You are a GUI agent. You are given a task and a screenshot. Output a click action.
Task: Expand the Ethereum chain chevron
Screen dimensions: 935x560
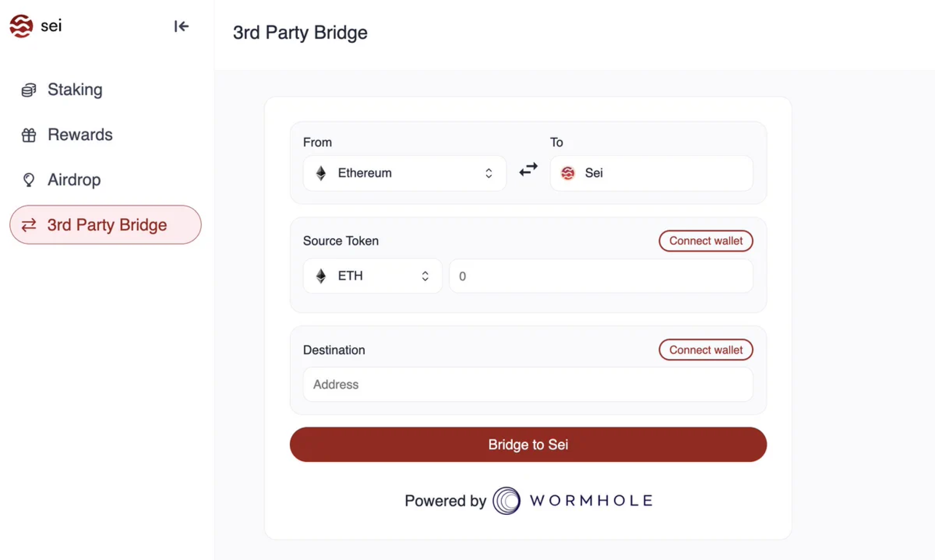click(489, 173)
